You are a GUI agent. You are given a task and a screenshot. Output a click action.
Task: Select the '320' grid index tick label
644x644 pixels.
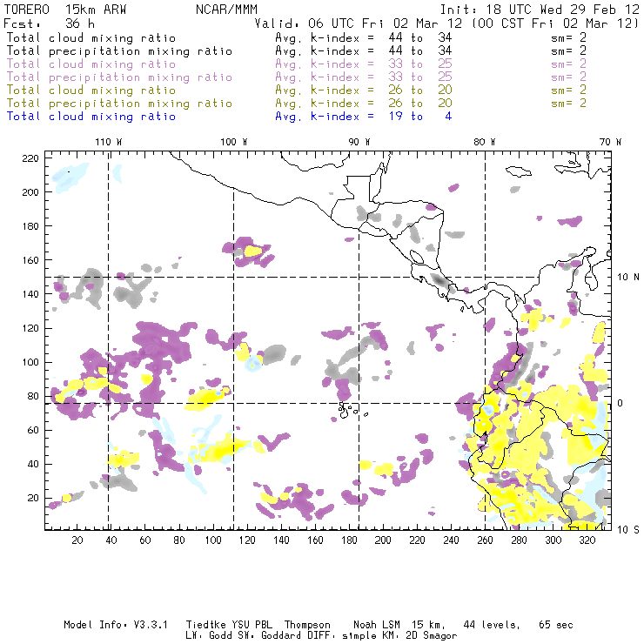click(x=587, y=540)
